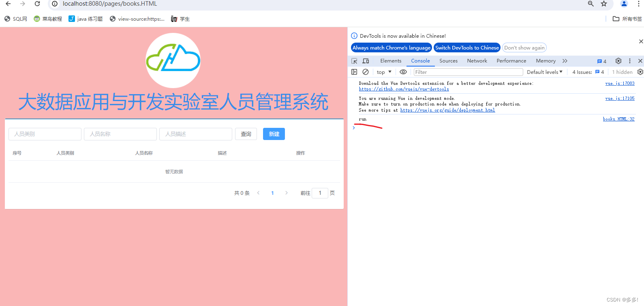This screenshot has width=644, height=306.
Task: View site information for localhost
Action: 55,4
